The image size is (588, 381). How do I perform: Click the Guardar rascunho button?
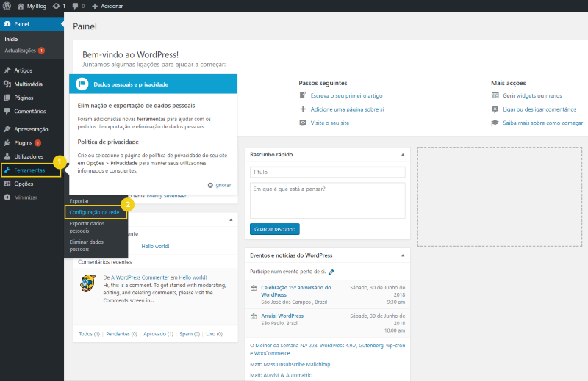click(x=275, y=229)
